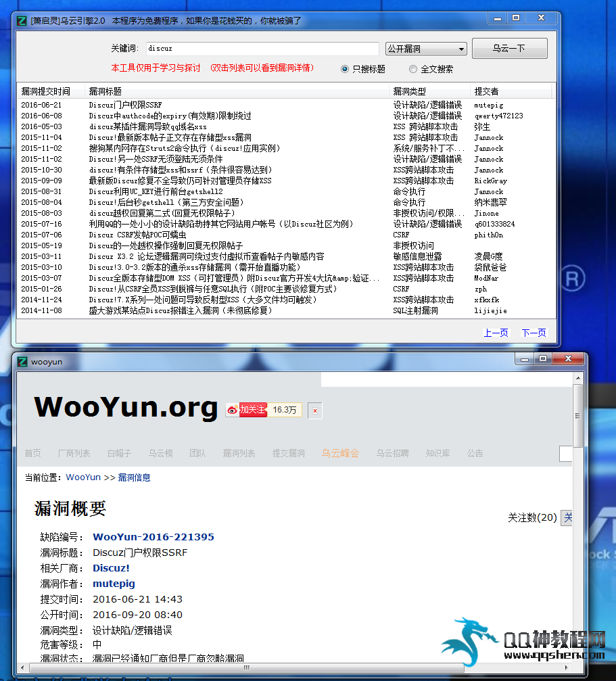Click the 漏洞类型 column header
The width and height of the screenshot is (616, 681).
(430, 91)
